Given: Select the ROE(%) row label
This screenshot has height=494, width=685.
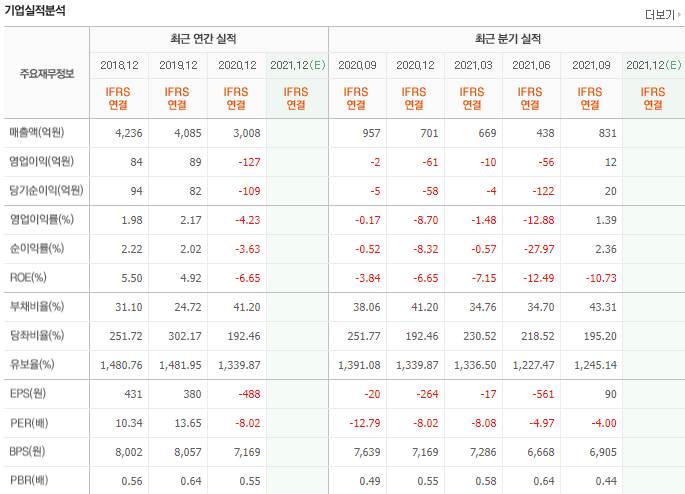Looking at the screenshot, I should 28,277.
